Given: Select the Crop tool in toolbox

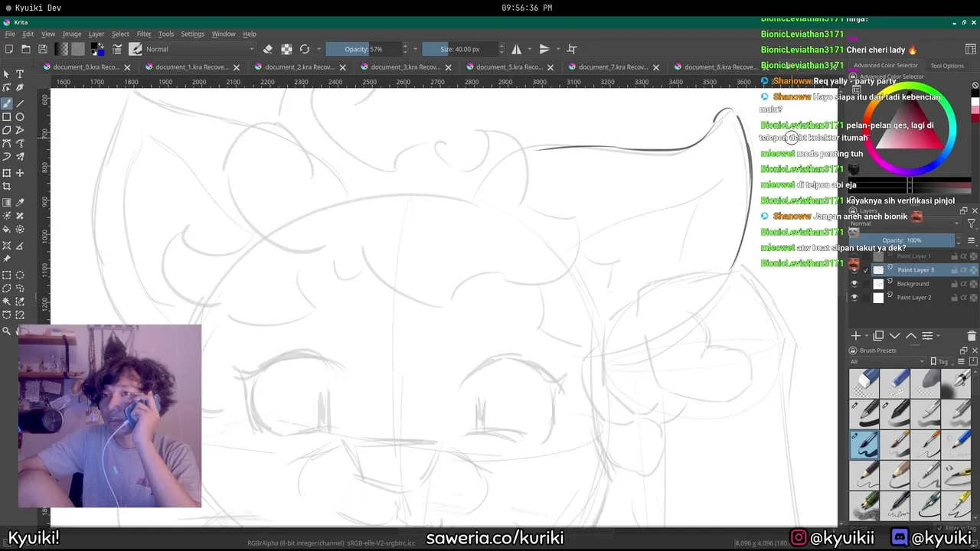Looking at the screenshot, I should coord(7,187).
